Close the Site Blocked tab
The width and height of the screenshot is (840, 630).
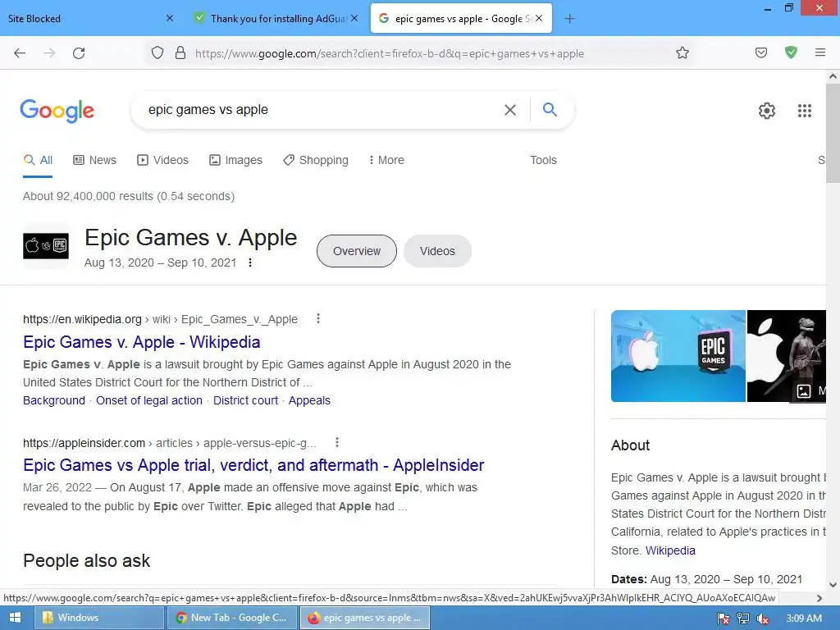click(x=170, y=18)
